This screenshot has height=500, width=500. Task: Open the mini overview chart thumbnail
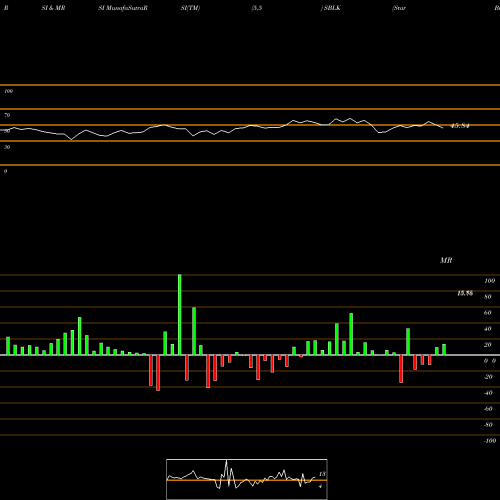[x=247, y=479]
